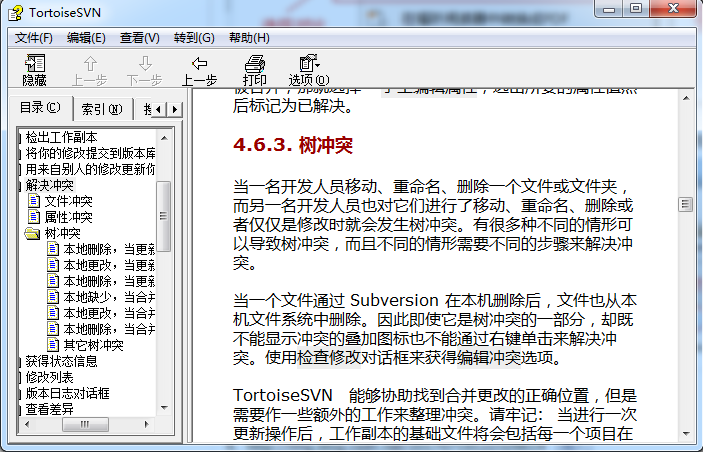Click the highlighted 检查修改 text
Viewport: 703px width, 452px height.
329,358
